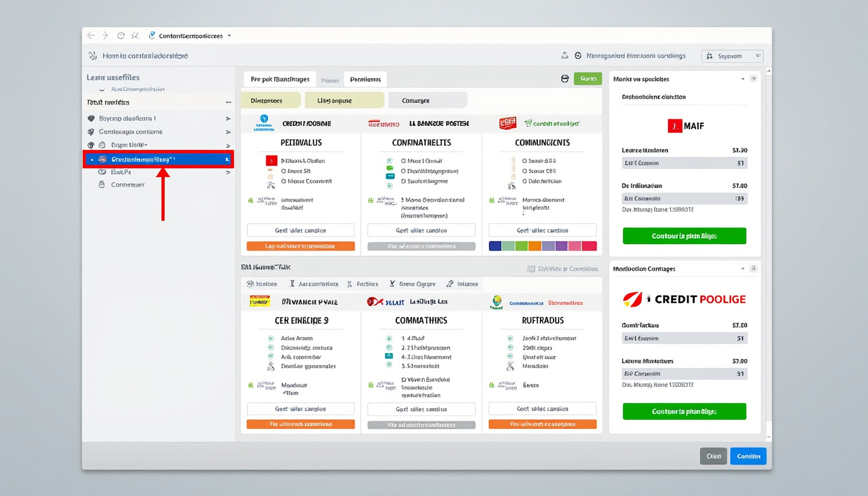Viewport: 868px width, 496px height.
Task: Go back with the left arrow icon
Action: pyautogui.click(x=91, y=36)
